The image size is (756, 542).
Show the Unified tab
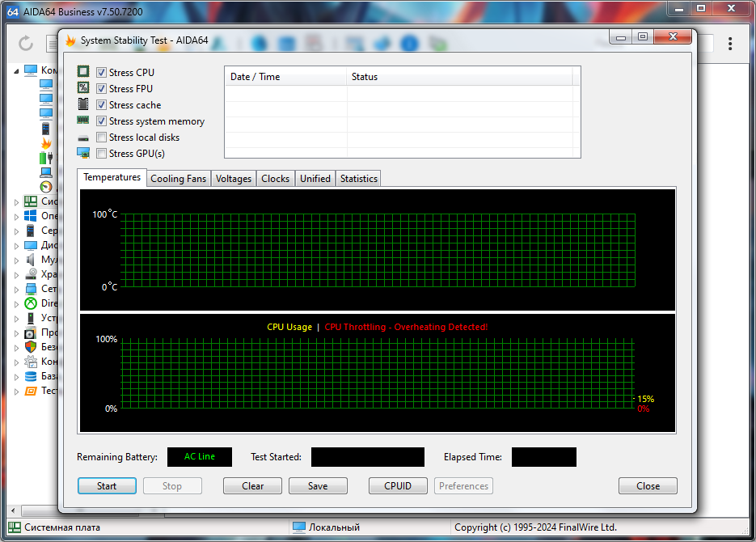click(x=315, y=179)
